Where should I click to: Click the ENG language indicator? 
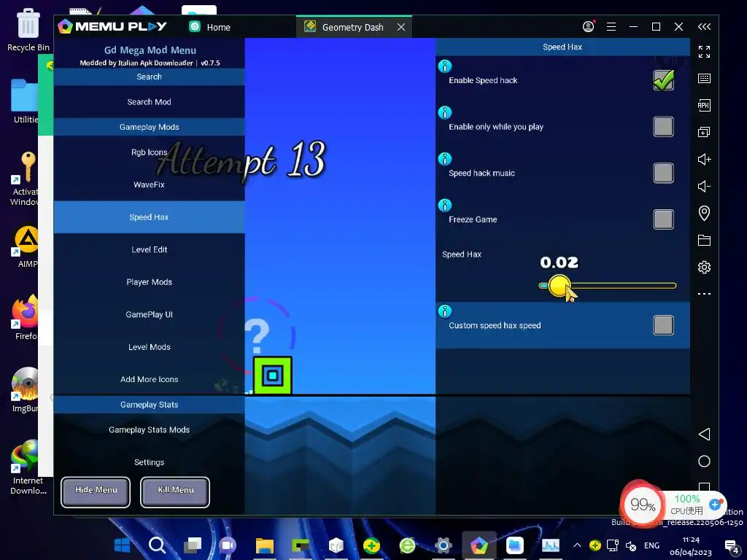[651, 545]
